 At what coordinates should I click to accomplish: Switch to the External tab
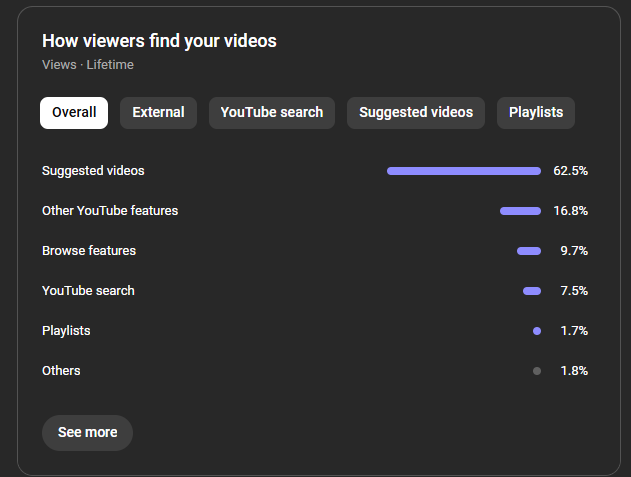click(158, 112)
